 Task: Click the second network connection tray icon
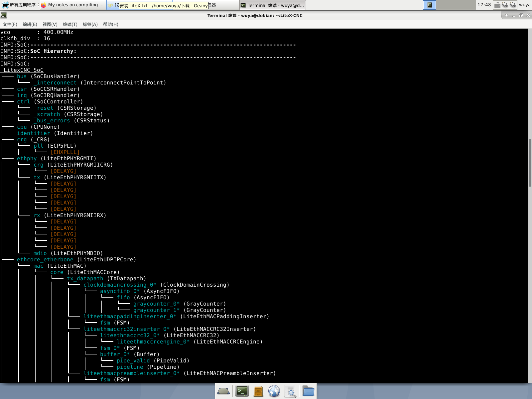point(513,5)
